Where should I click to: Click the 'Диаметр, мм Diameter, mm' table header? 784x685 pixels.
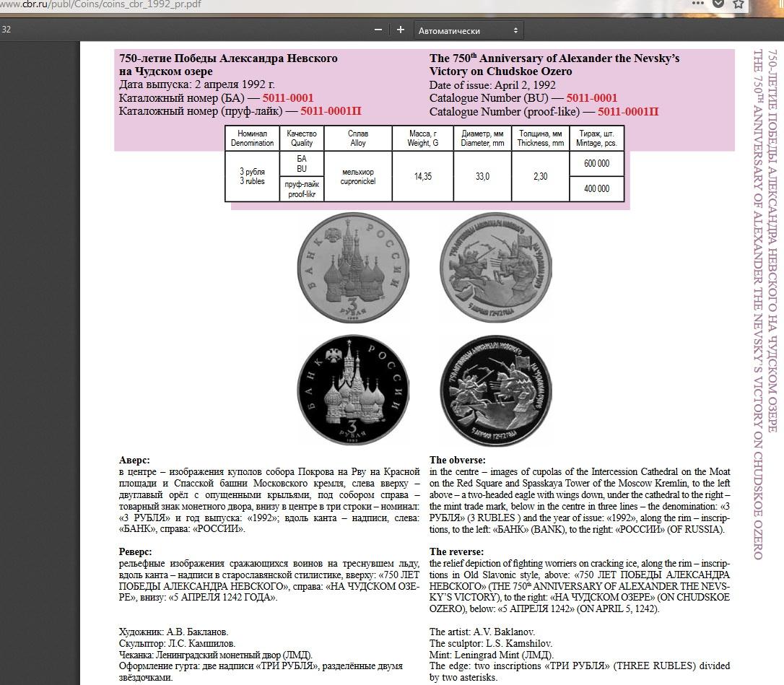click(x=482, y=138)
